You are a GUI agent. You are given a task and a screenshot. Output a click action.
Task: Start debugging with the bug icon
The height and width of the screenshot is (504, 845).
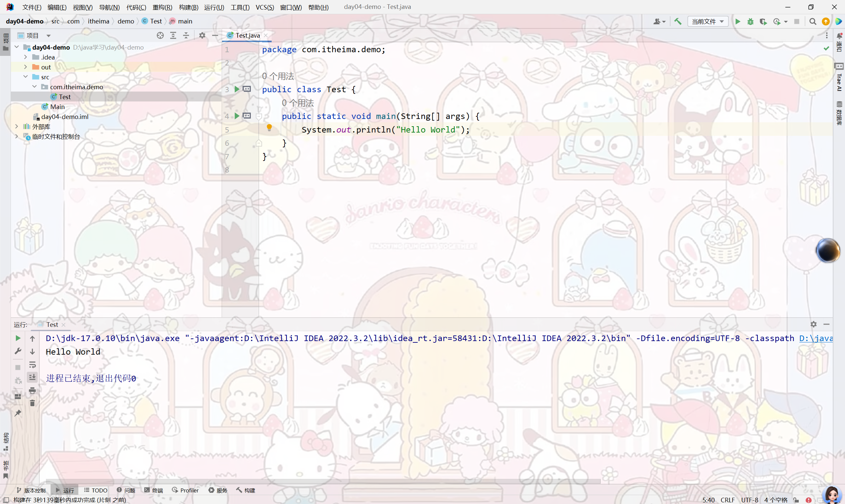[x=750, y=21]
